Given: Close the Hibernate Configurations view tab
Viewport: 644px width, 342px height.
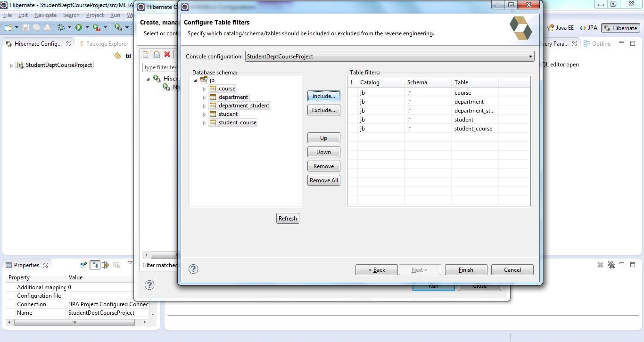Looking at the screenshot, I should [68, 44].
